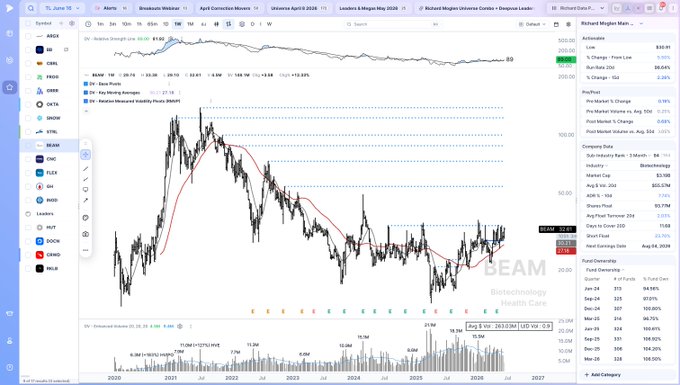Screen dimensions: 680x385
Task: Check the SNOW row checkbox
Action: (28, 118)
